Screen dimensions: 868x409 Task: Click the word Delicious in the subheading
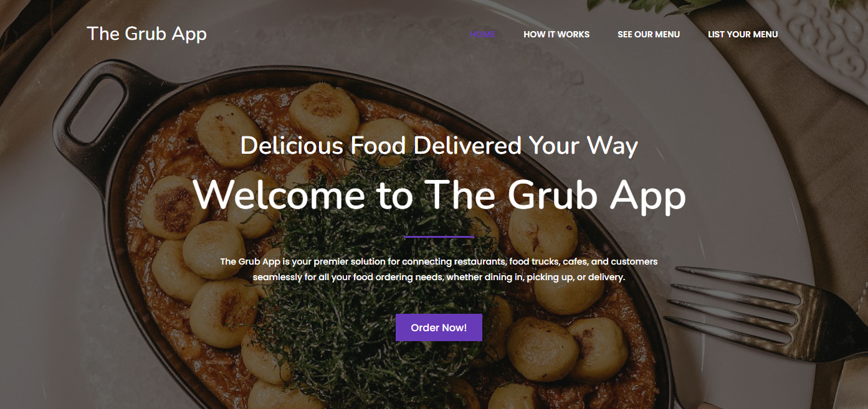[x=292, y=146]
